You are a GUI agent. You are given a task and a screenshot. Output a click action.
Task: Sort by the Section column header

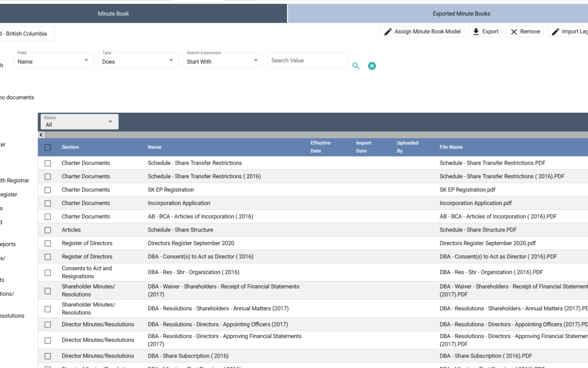point(70,147)
